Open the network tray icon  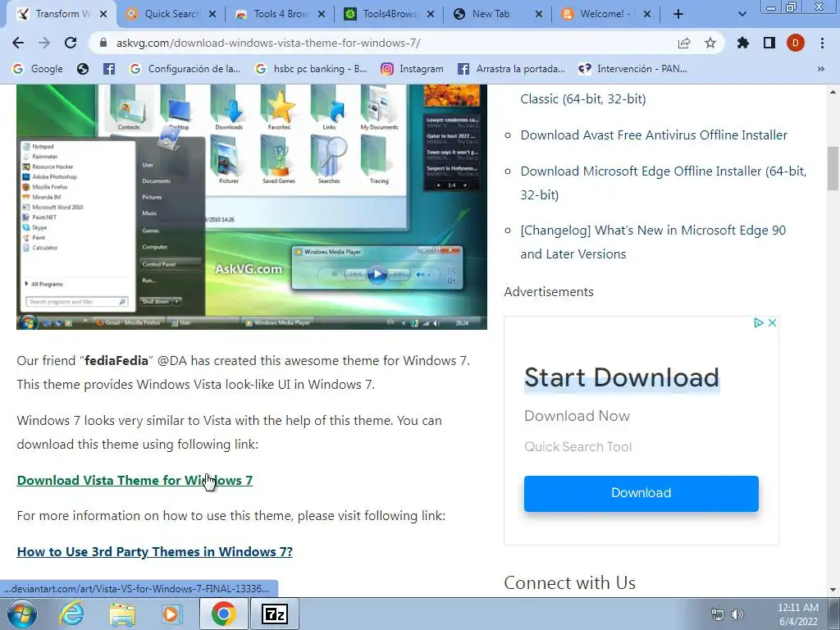tap(717, 614)
